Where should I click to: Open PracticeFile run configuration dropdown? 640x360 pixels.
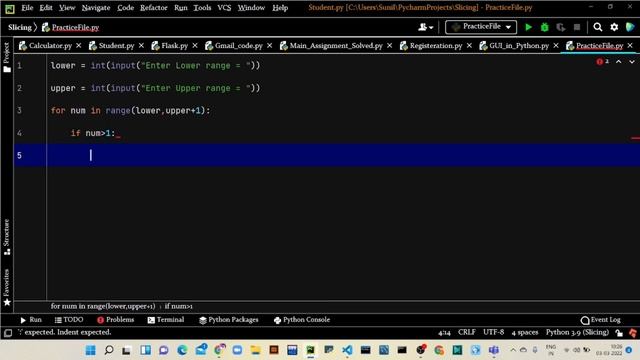point(481,27)
